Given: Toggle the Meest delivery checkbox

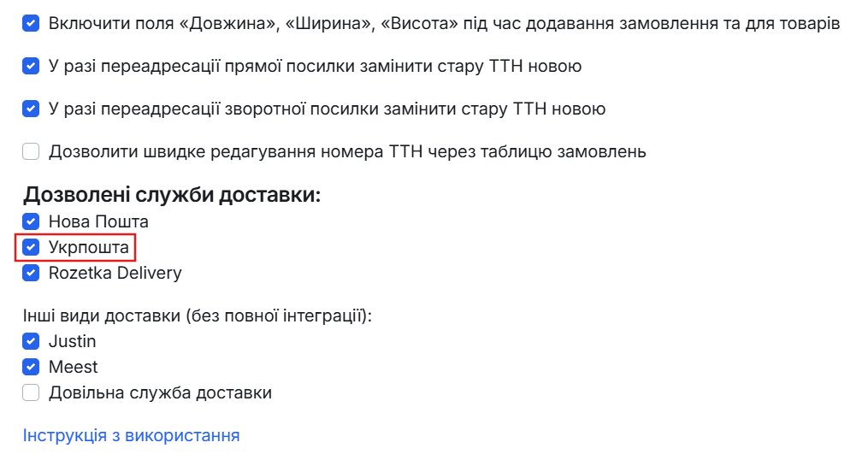Looking at the screenshot, I should (31, 367).
